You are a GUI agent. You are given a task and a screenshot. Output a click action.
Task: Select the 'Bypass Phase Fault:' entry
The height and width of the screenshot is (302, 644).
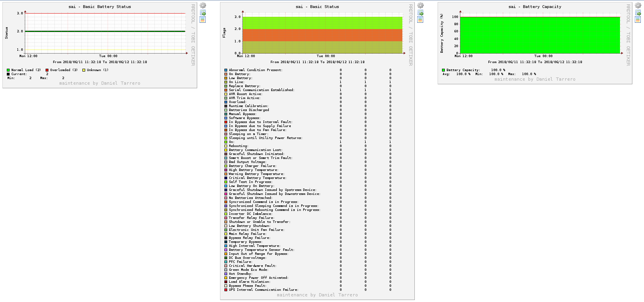(308, 286)
